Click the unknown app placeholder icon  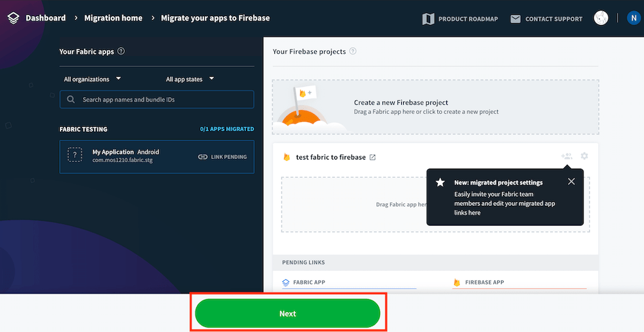point(75,154)
